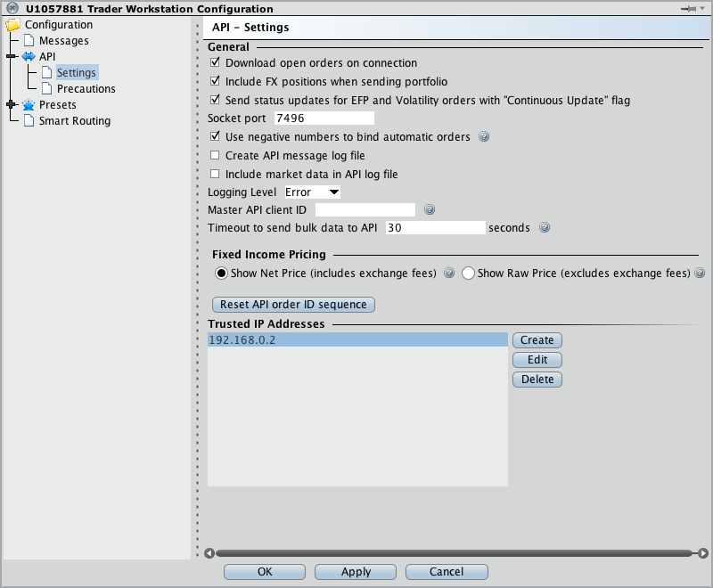
Task: Select the Configuration root label in the tree
Action: tap(59, 25)
